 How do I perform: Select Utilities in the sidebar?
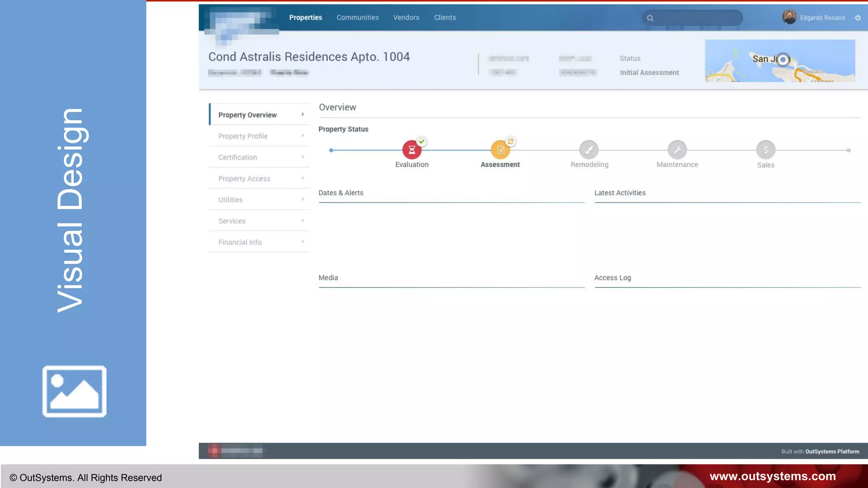click(x=230, y=200)
